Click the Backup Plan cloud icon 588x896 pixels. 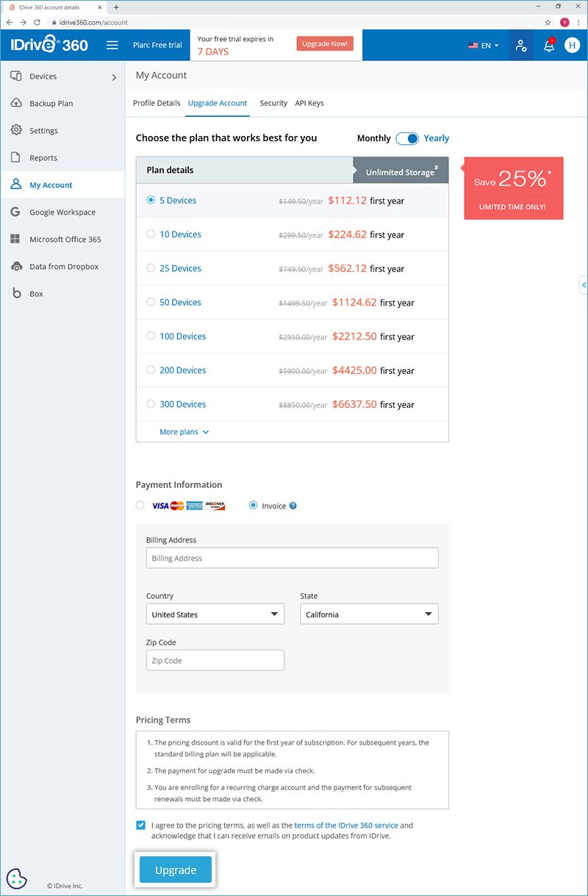point(15,104)
